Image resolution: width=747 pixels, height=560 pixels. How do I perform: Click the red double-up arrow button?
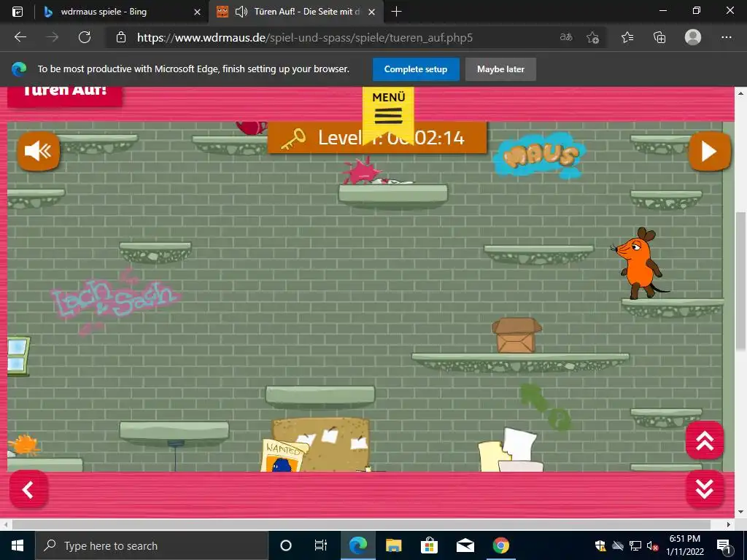pos(705,441)
